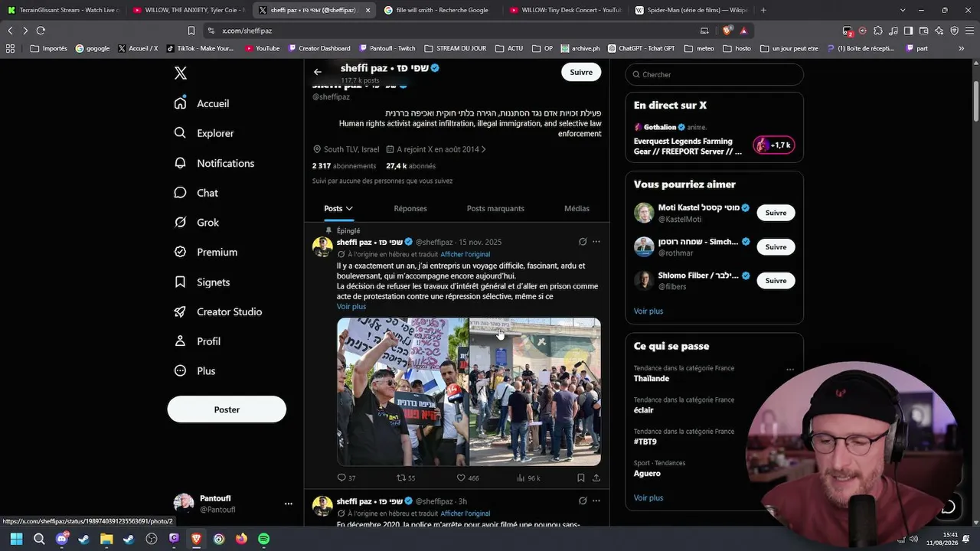
Task: Open more options on the 3h post
Action: (x=596, y=501)
